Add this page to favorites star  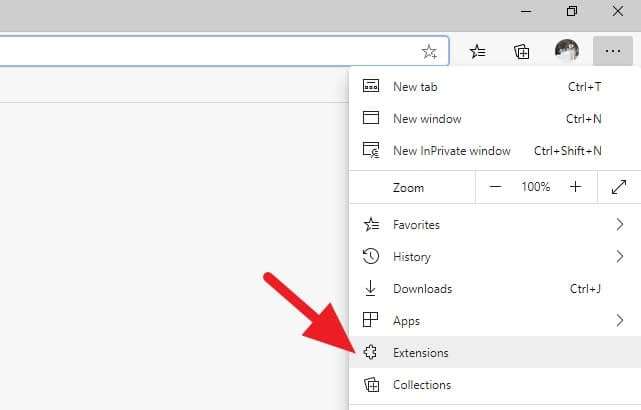[429, 52]
